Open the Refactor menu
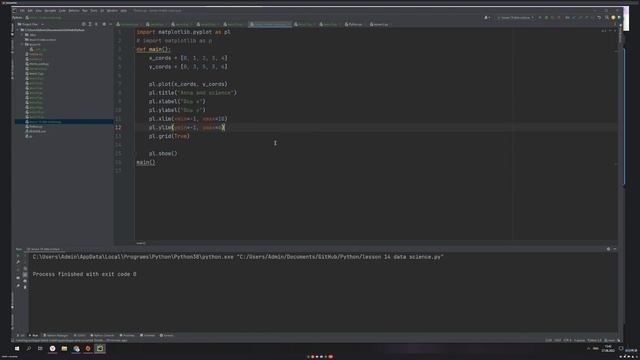This screenshot has width=640, height=360. tap(73, 11)
